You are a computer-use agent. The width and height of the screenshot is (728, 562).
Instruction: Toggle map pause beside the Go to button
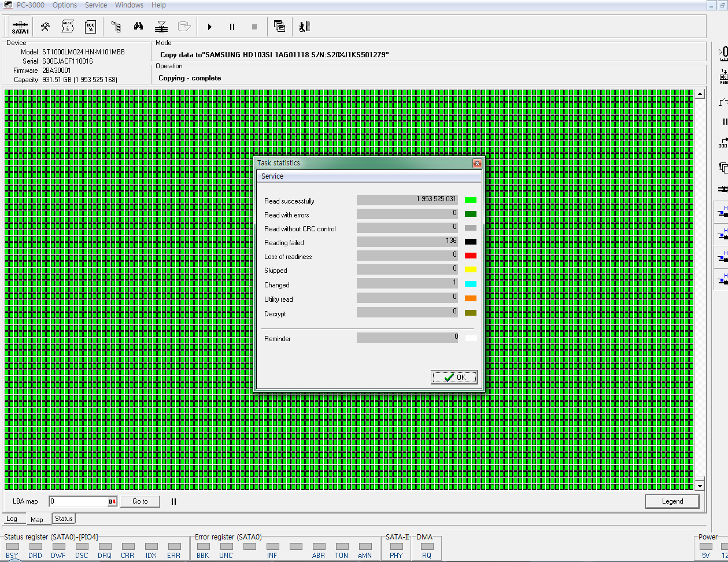pos(173,502)
